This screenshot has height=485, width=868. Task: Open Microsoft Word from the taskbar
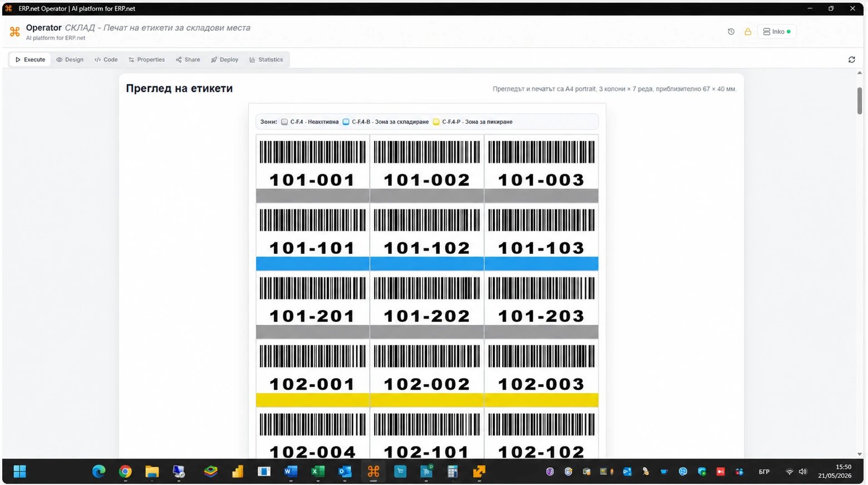pos(291,472)
